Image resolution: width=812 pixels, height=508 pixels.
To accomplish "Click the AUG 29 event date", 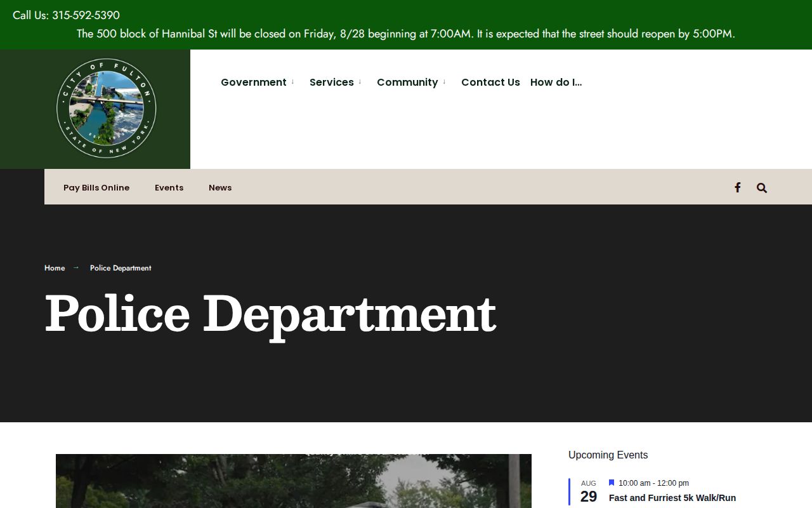I will click(589, 492).
